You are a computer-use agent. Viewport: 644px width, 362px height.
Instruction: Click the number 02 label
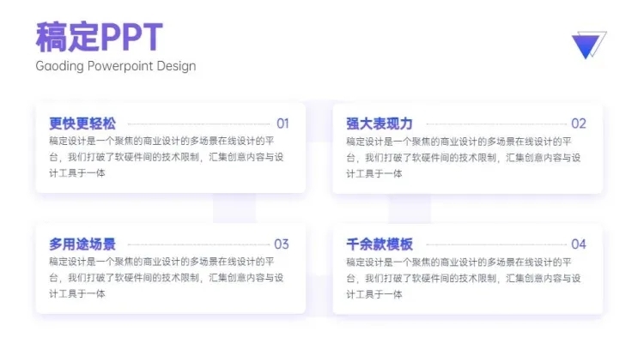click(x=579, y=124)
